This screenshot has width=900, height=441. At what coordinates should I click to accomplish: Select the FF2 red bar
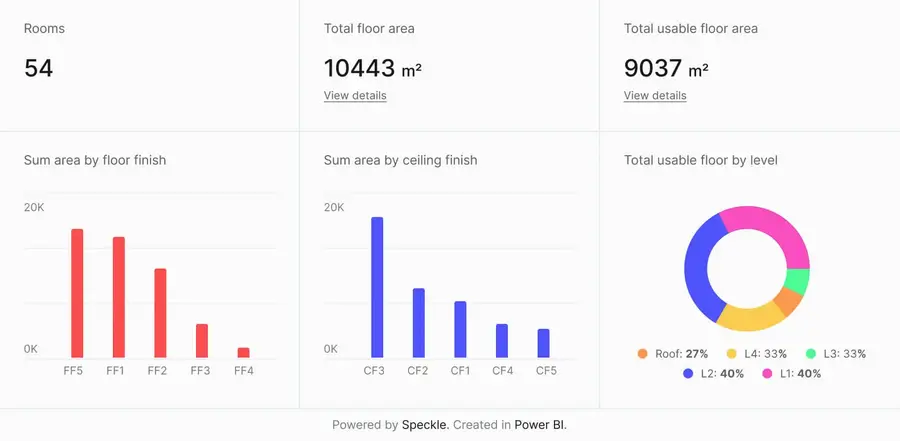pyautogui.click(x=160, y=313)
